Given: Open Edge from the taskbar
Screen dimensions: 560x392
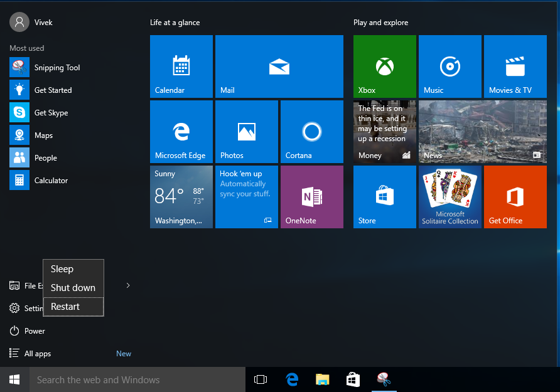Looking at the screenshot, I should pyautogui.click(x=292, y=379).
